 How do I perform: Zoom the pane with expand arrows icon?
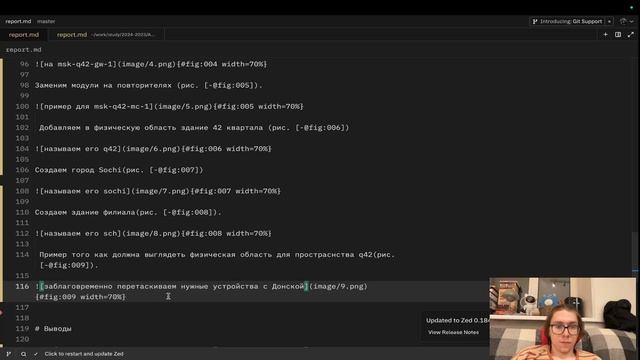tap(631, 35)
